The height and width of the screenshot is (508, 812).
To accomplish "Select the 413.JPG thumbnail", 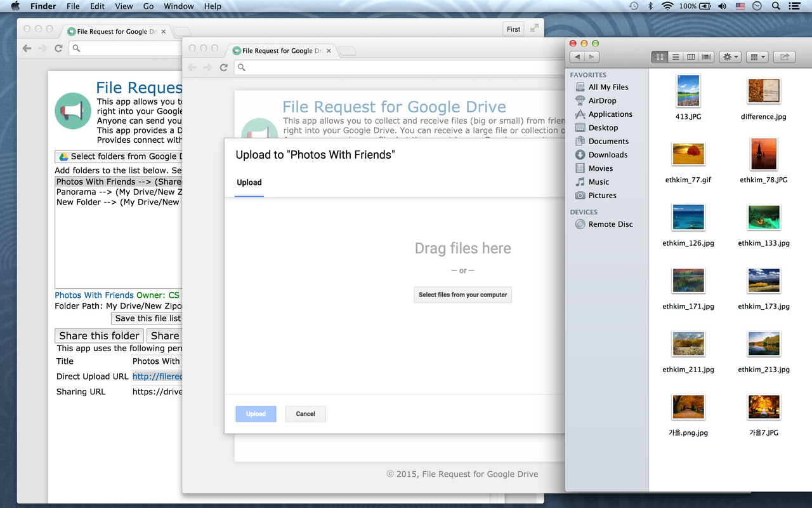I will click(688, 91).
